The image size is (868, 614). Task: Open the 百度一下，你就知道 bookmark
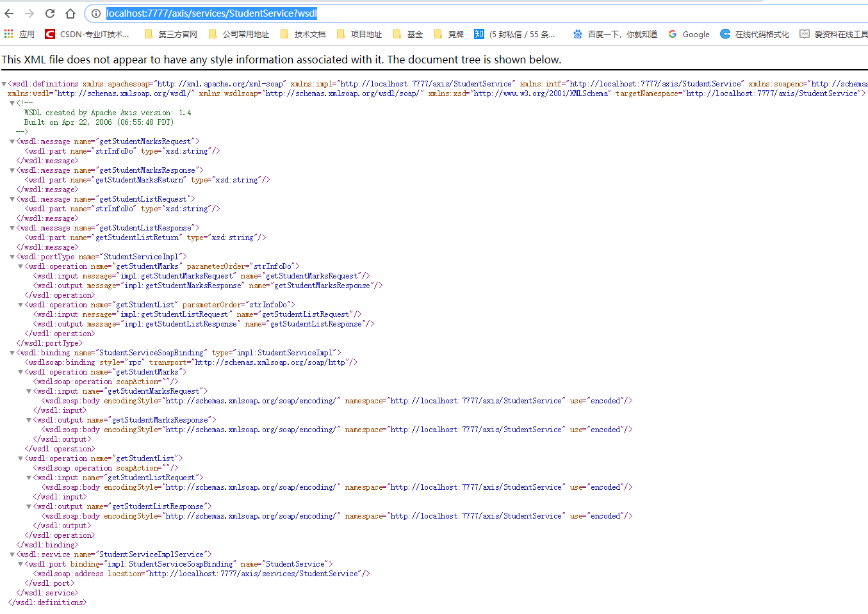[x=615, y=34]
